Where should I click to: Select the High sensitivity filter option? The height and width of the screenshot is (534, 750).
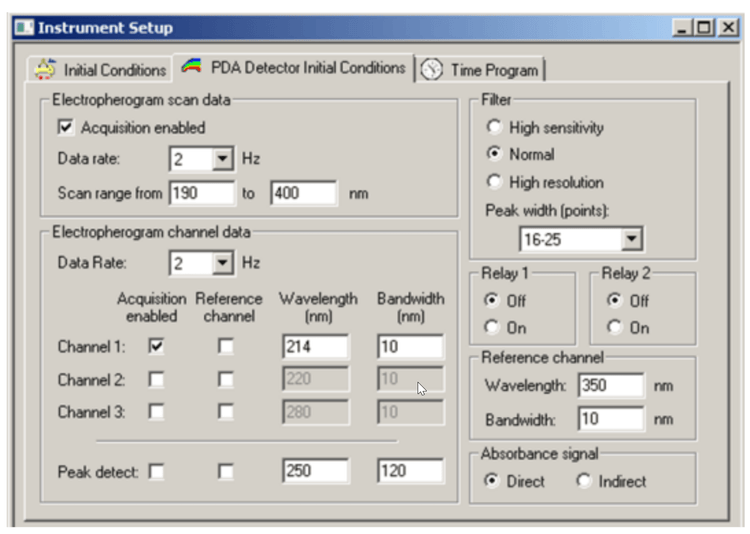pyautogui.click(x=494, y=128)
